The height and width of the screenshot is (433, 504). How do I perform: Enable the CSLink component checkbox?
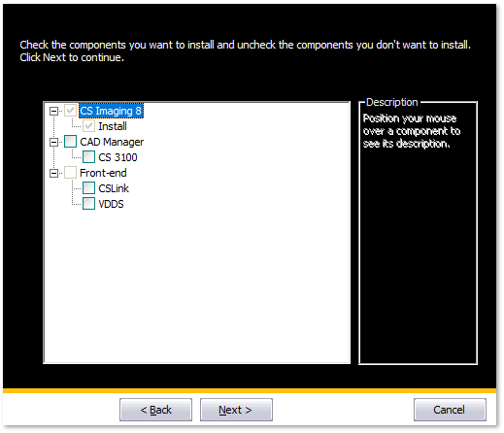click(88, 188)
